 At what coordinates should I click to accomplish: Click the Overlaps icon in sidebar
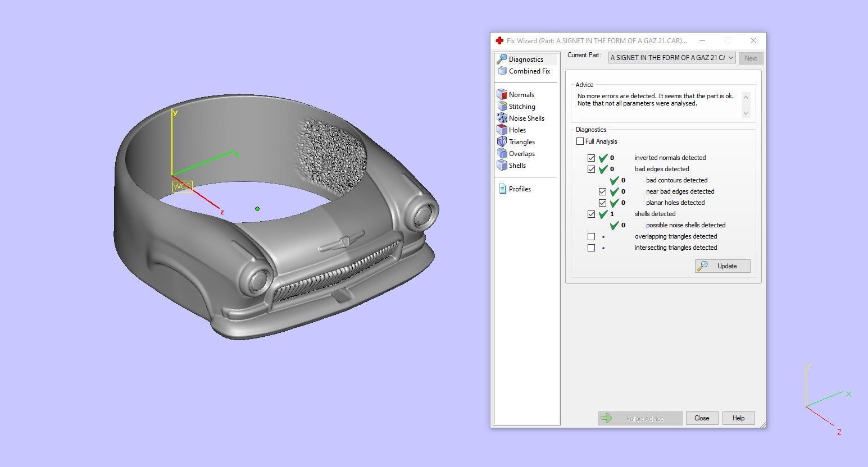(502, 154)
